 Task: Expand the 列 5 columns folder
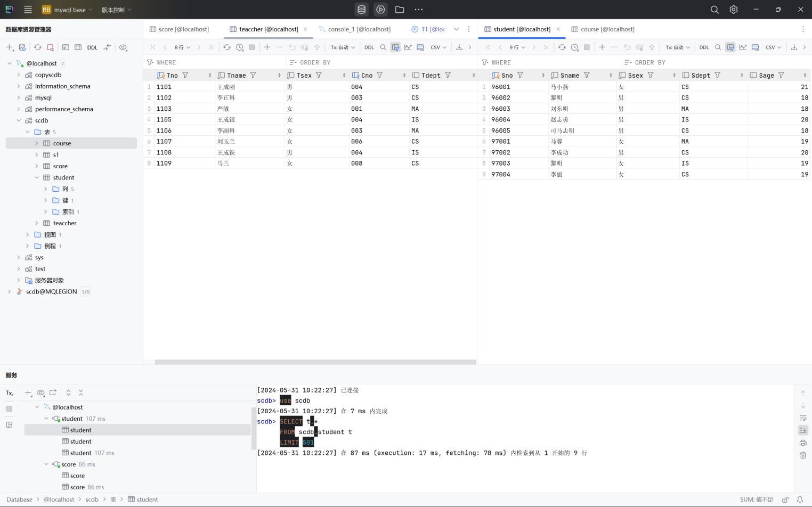[46, 189]
